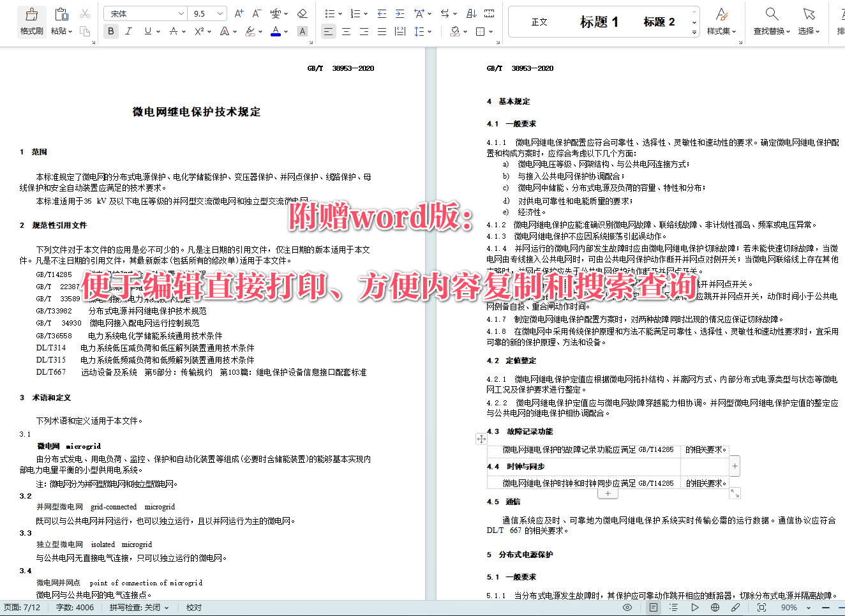Image resolution: width=845 pixels, height=616 pixels.
Task: Add table row with bottom plus
Action: click(x=608, y=493)
